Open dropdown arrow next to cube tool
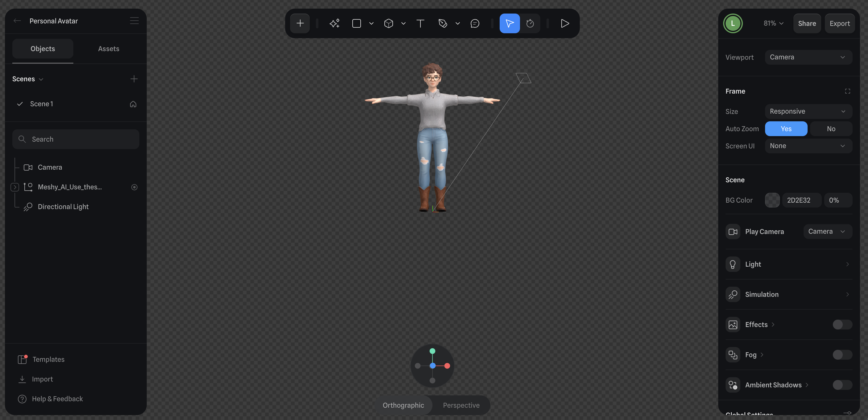868x420 pixels. pyautogui.click(x=403, y=23)
